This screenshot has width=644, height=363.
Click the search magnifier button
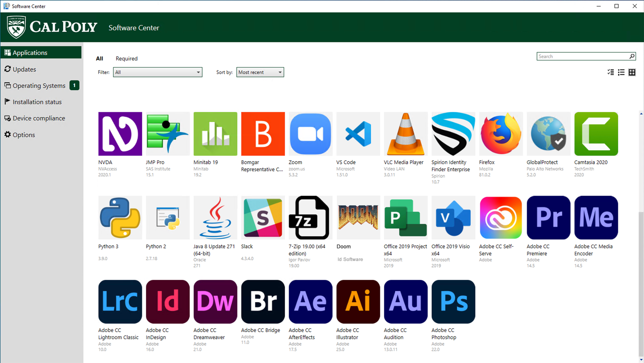(x=632, y=56)
